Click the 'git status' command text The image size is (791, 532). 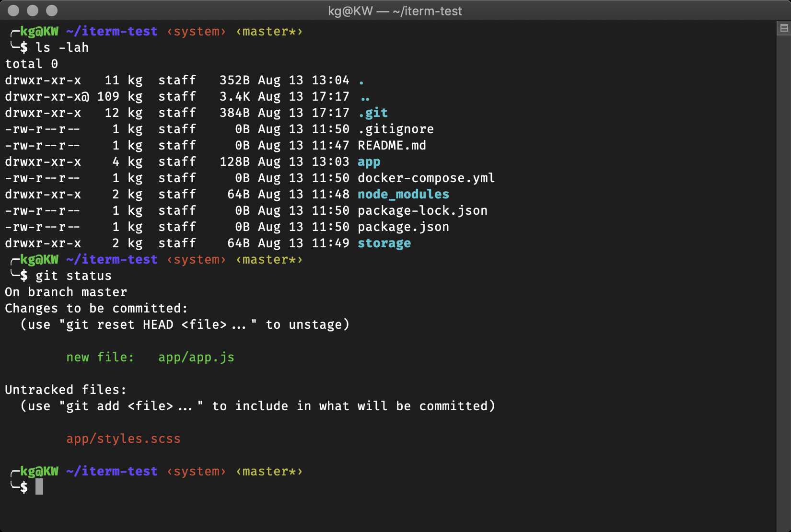(73, 276)
